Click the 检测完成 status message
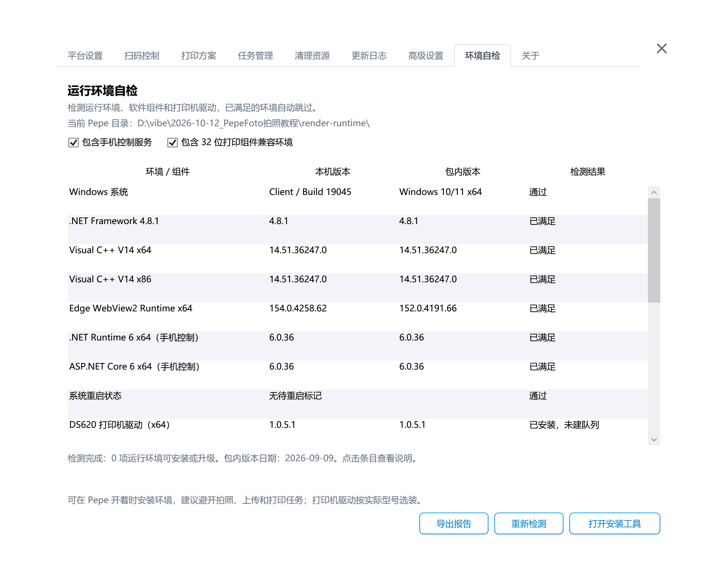 pos(242,458)
